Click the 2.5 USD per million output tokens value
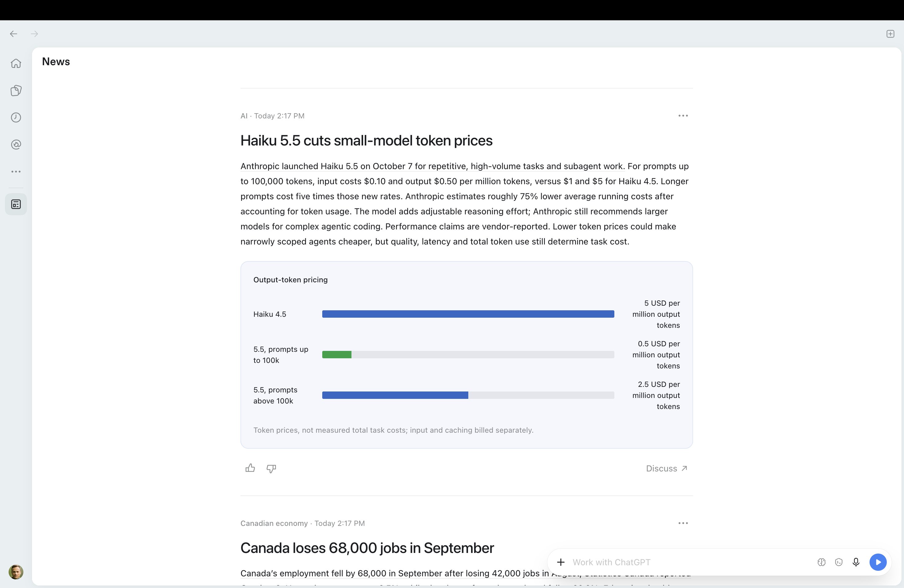The height and width of the screenshot is (588, 904). pos(656,395)
